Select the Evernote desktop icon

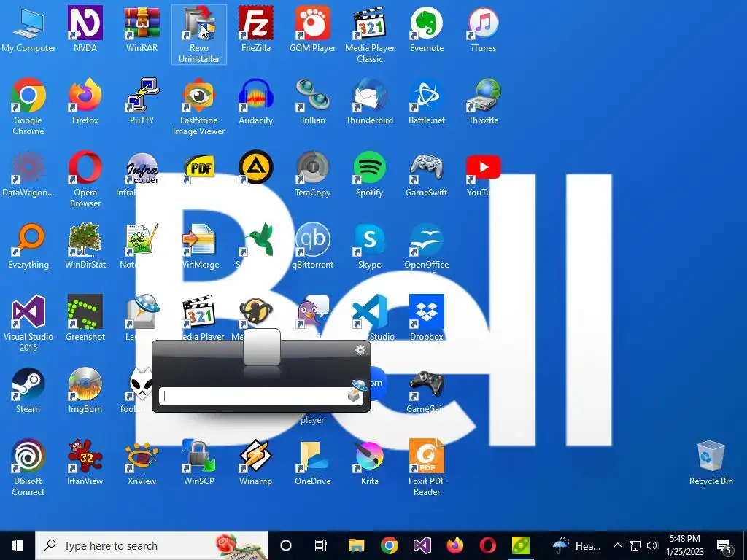click(x=426, y=30)
